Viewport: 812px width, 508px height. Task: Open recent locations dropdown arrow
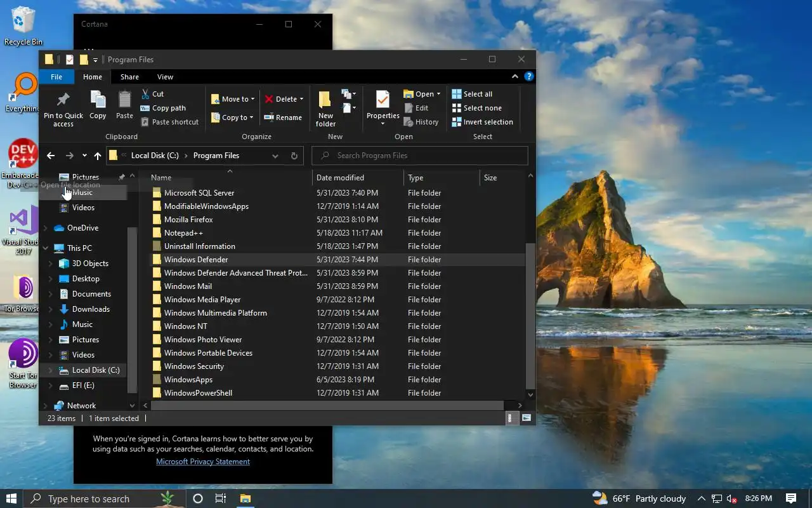[x=84, y=156]
